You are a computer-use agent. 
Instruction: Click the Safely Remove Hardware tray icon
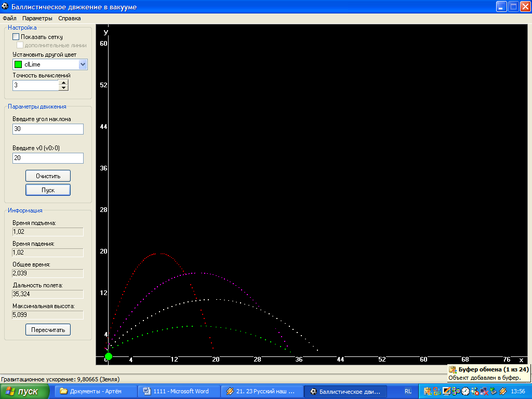click(x=494, y=391)
